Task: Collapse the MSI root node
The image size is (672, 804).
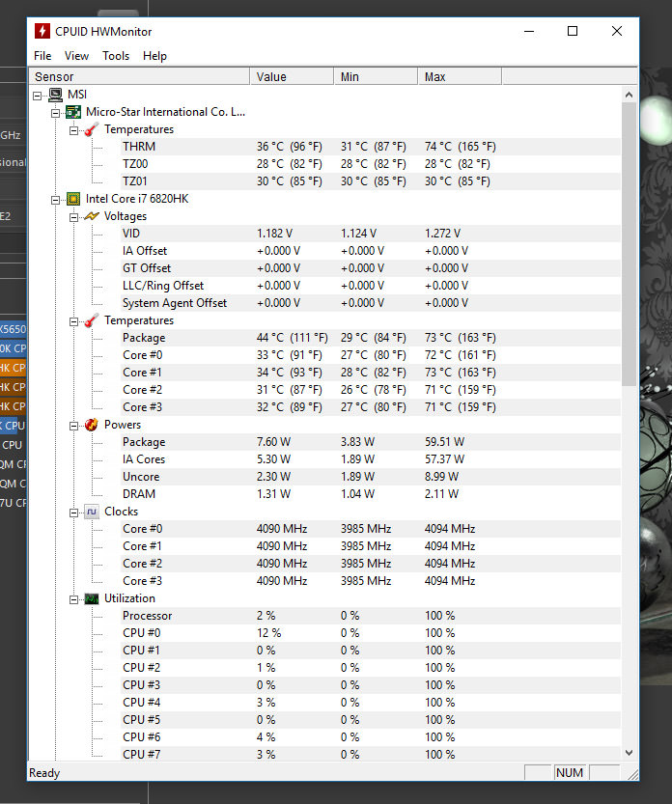Action: coord(37,96)
